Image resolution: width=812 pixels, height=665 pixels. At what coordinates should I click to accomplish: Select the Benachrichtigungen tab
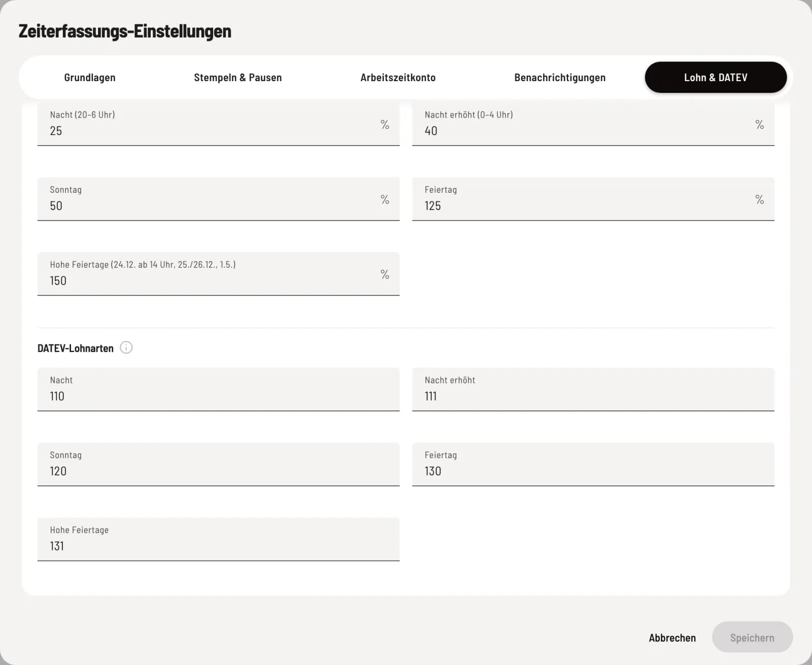pyautogui.click(x=560, y=78)
